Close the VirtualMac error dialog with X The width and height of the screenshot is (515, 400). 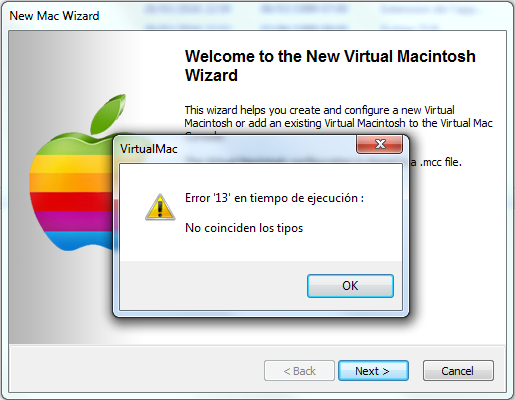380,144
